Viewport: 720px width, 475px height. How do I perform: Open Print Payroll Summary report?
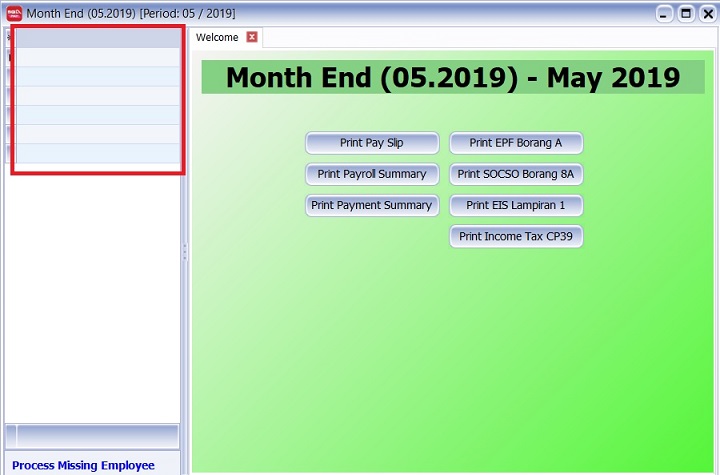click(x=371, y=174)
